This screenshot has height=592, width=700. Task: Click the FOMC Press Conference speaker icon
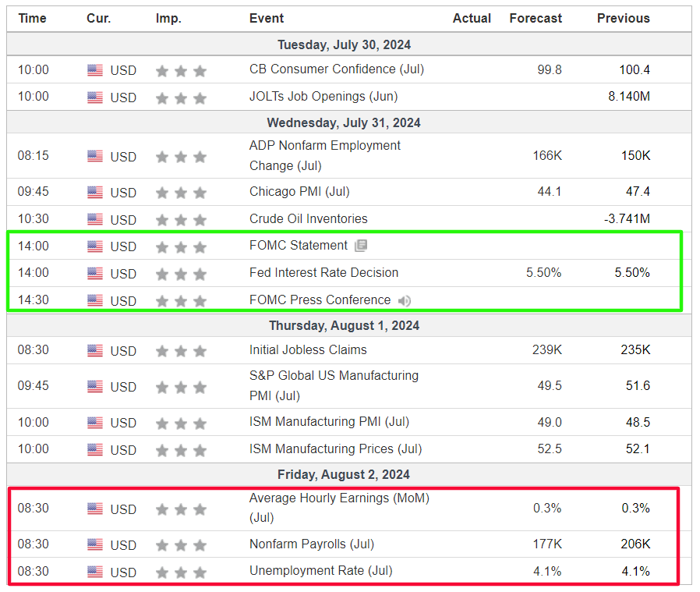(404, 301)
